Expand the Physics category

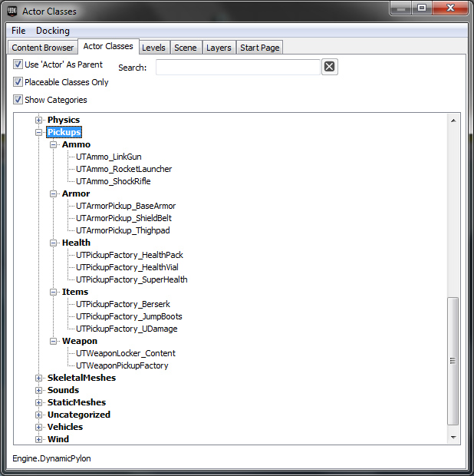38,121
